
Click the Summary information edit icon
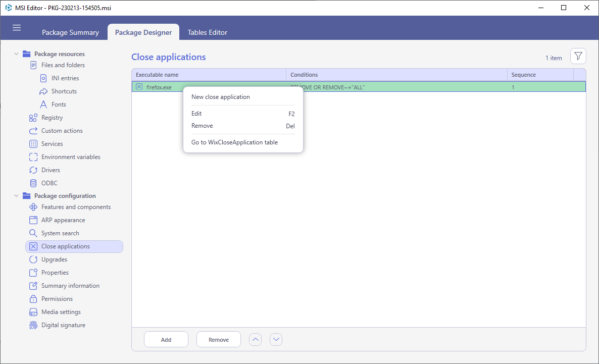tap(33, 286)
